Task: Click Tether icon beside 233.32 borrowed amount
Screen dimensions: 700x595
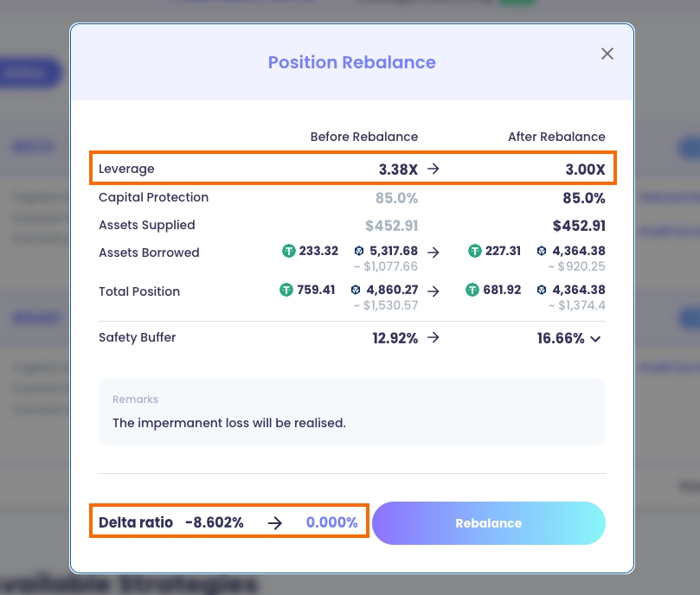Action: point(289,251)
